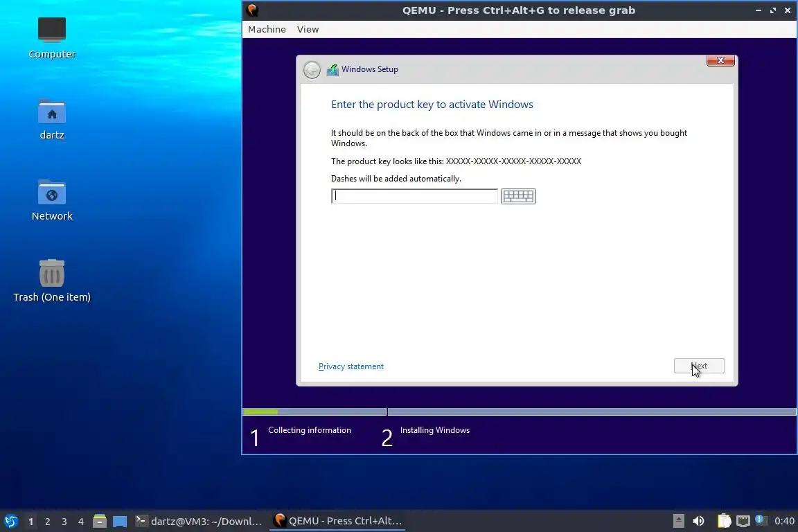798x532 pixels.
Task: Focus the product key input field
Action: pos(414,196)
